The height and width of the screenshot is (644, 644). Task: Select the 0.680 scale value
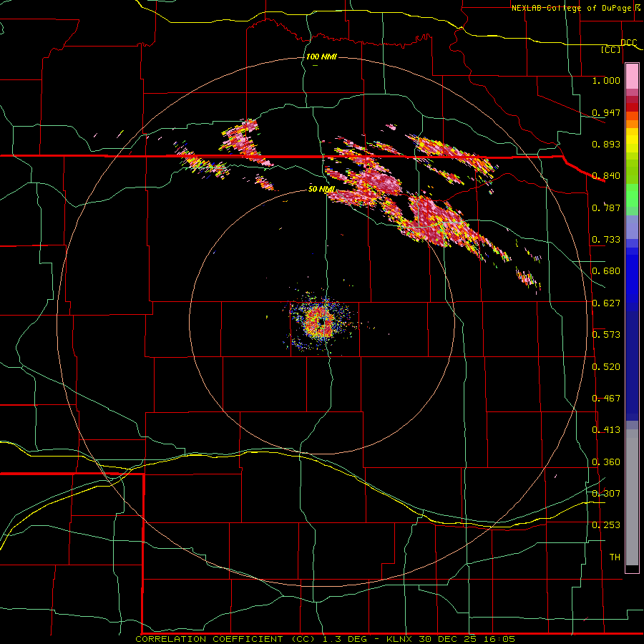point(606,271)
